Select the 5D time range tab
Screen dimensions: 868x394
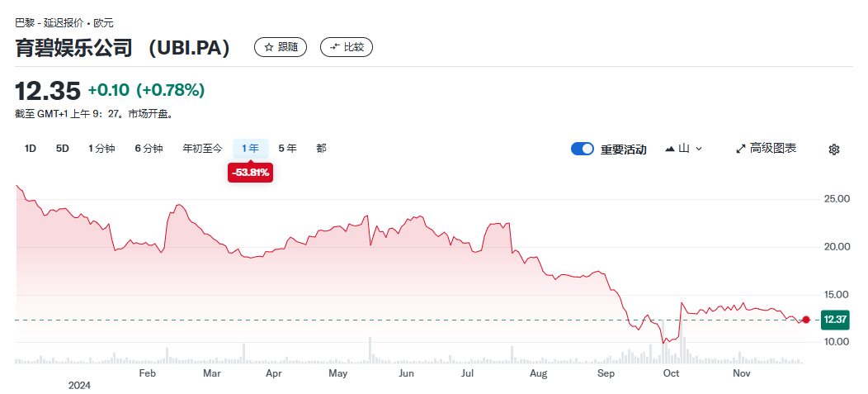[63, 149]
